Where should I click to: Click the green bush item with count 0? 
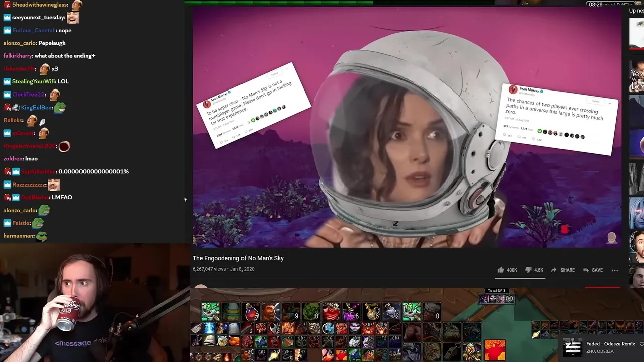pos(311,311)
